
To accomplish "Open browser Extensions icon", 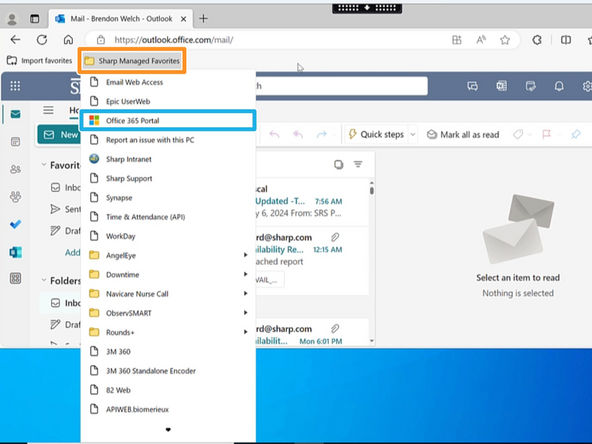I will 537,40.
